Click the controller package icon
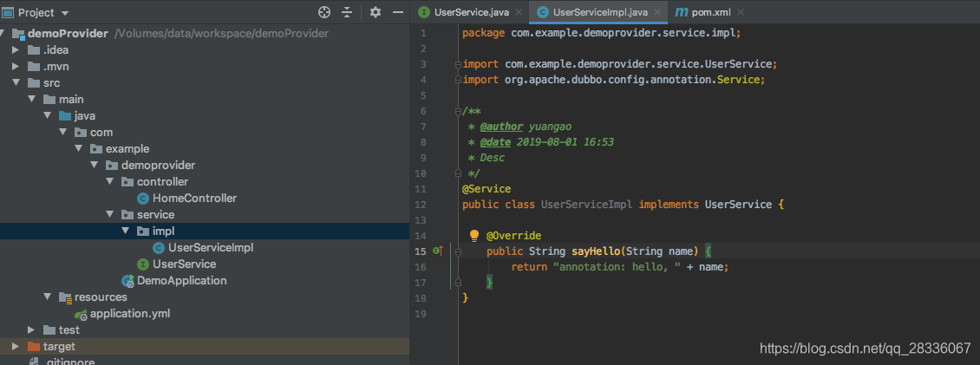 (x=127, y=182)
